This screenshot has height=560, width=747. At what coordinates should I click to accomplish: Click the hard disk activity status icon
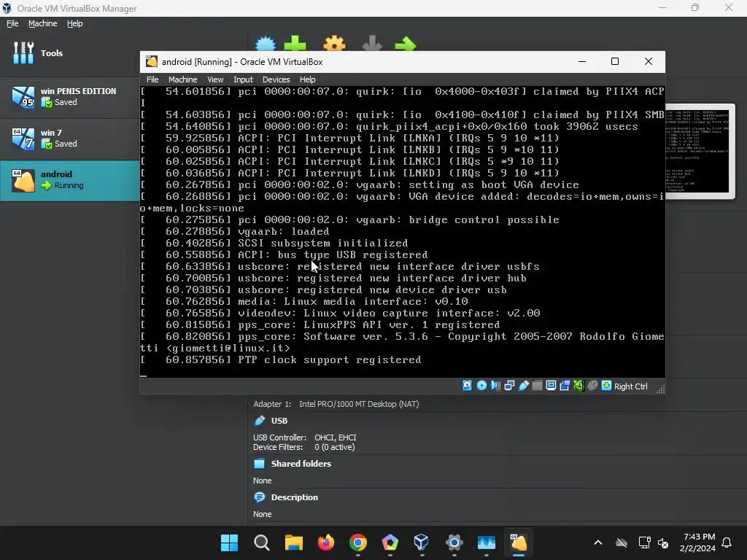click(468, 386)
